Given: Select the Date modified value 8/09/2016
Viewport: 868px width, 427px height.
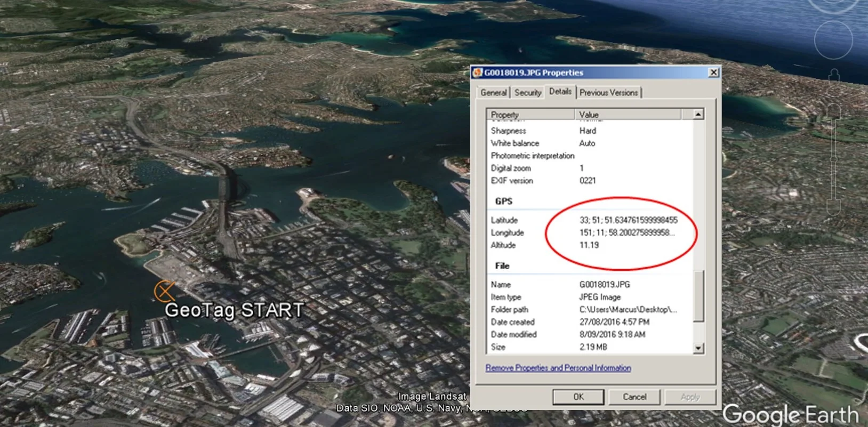Looking at the screenshot, I should click(x=612, y=334).
